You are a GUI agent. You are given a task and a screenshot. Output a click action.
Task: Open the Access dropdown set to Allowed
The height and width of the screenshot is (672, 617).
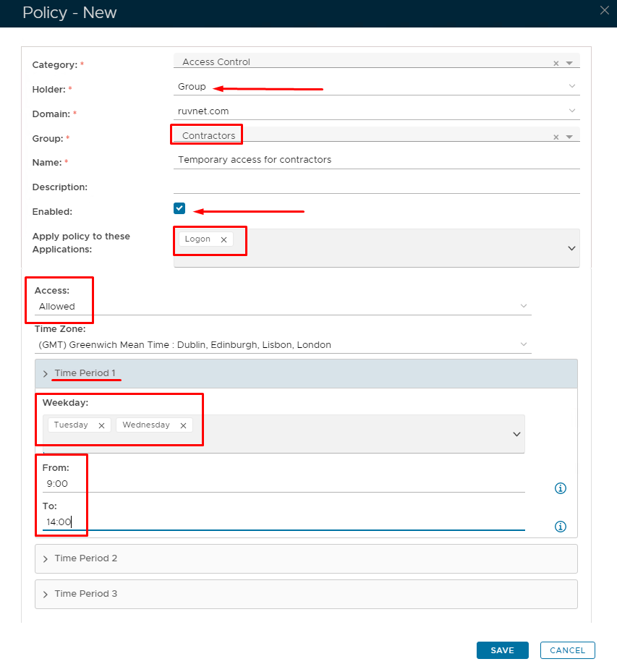click(x=524, y=306)
